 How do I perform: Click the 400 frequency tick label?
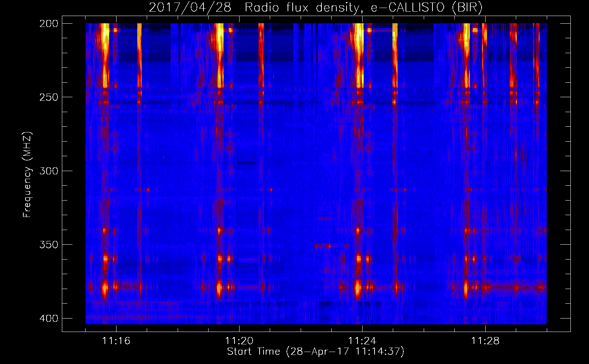click(49, 318)
